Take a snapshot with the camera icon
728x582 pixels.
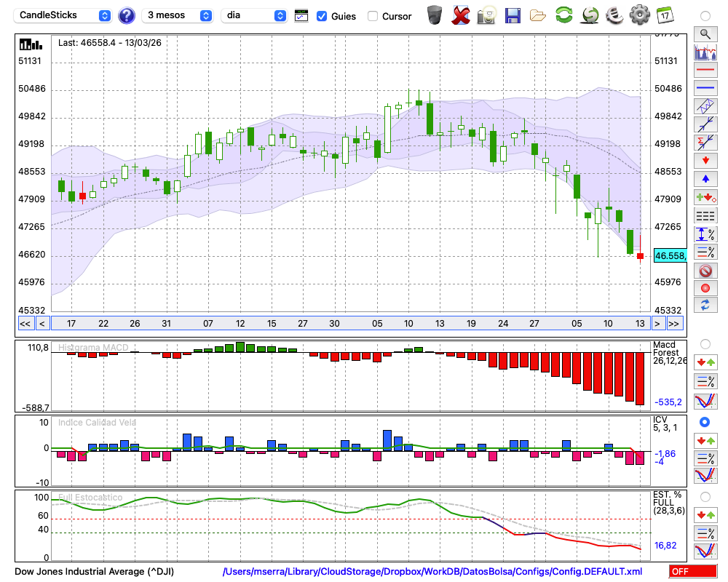click(486, 15)
